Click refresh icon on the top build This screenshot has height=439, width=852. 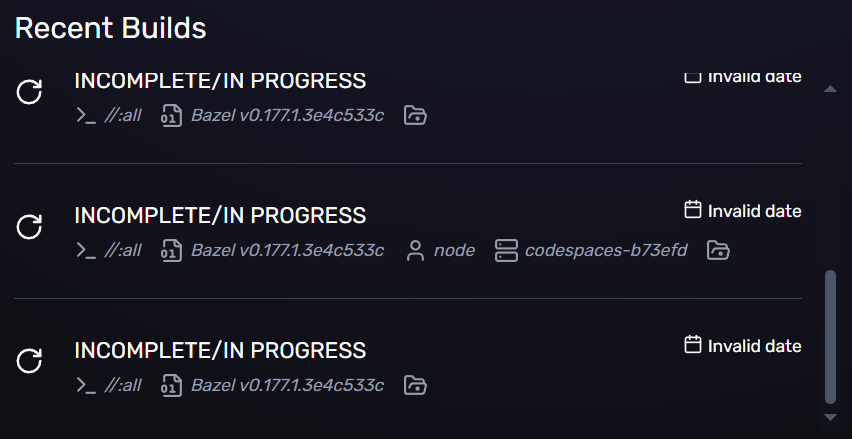(x=30, y=92)
